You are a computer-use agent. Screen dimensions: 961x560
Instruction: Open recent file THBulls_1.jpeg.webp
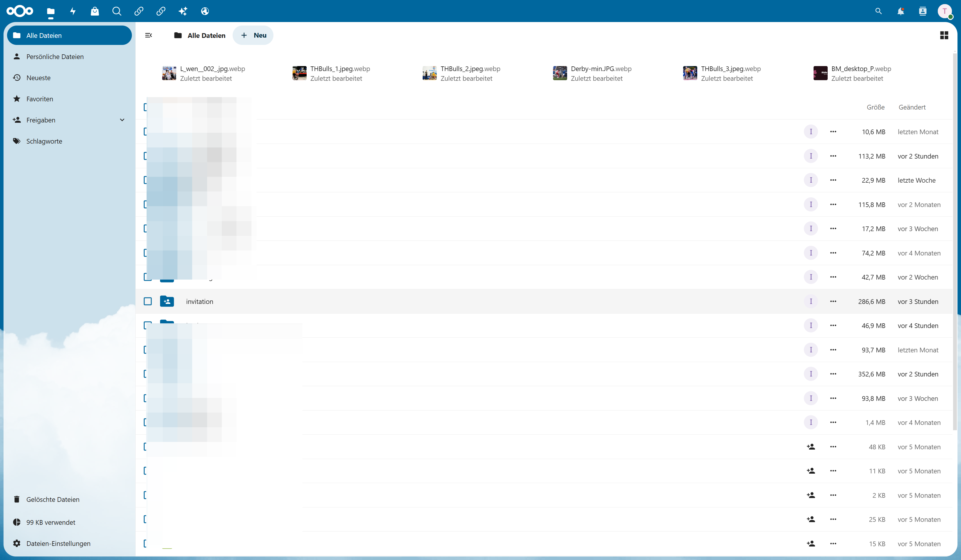tap(331, 73)
